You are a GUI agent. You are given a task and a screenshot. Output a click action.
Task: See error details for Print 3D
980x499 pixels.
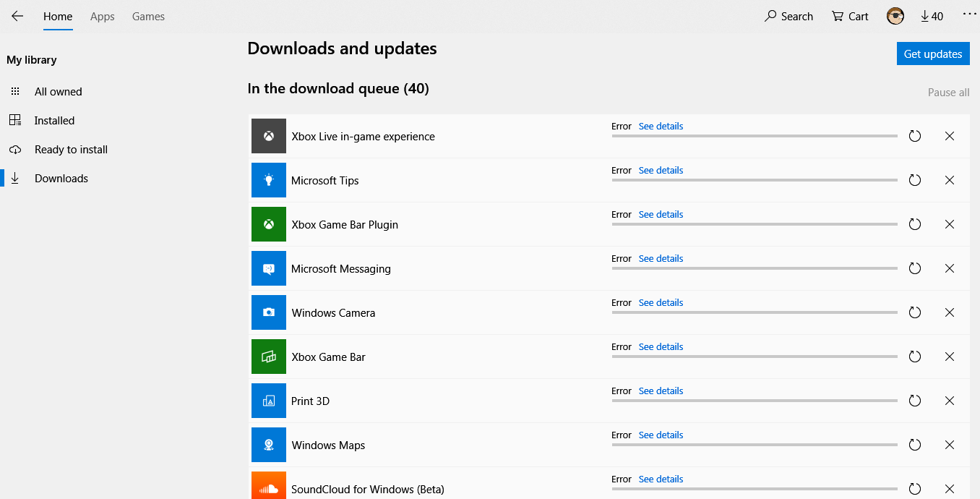(661, 391)
